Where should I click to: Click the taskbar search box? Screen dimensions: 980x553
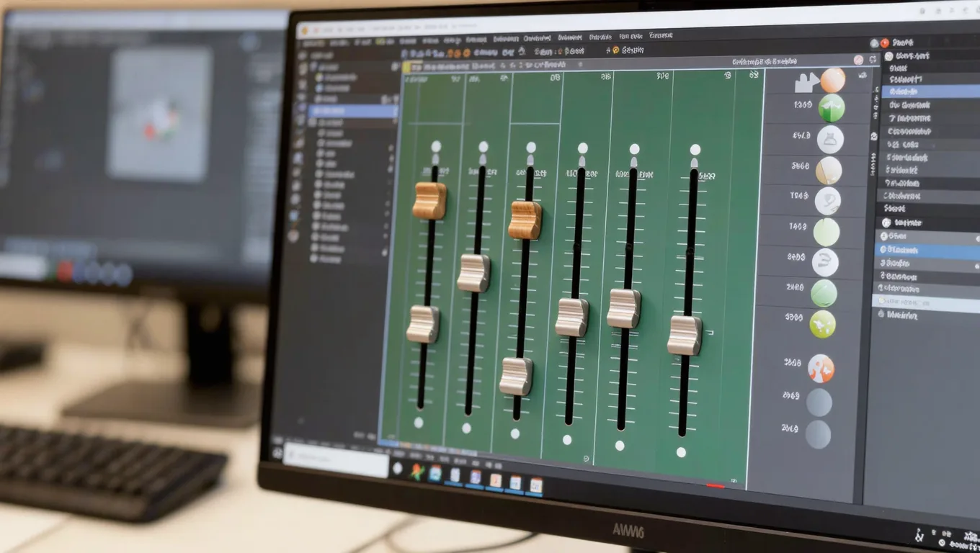click(337, 460)
